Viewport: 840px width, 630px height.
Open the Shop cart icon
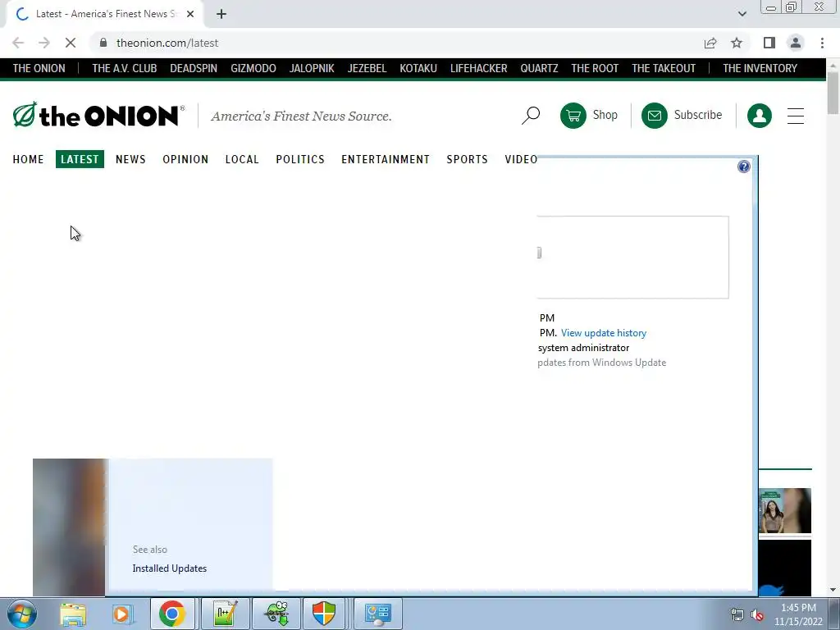tap(573, 115)
